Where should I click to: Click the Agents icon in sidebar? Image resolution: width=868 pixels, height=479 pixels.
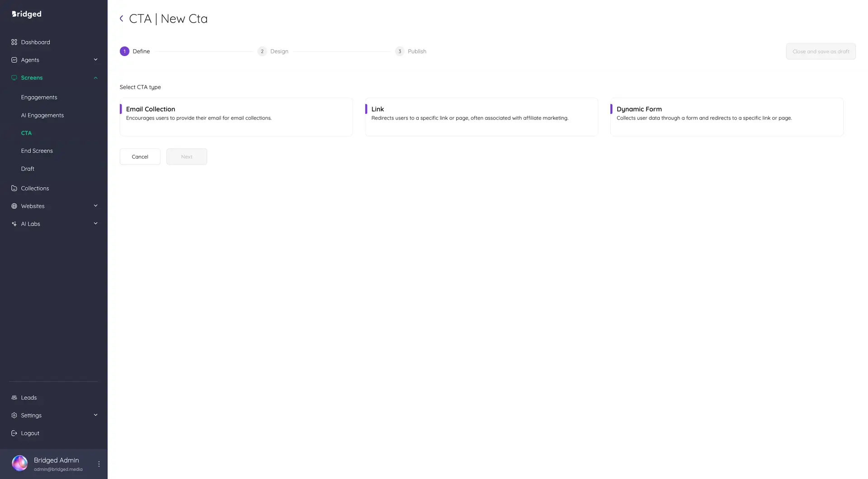click(14, 60)
